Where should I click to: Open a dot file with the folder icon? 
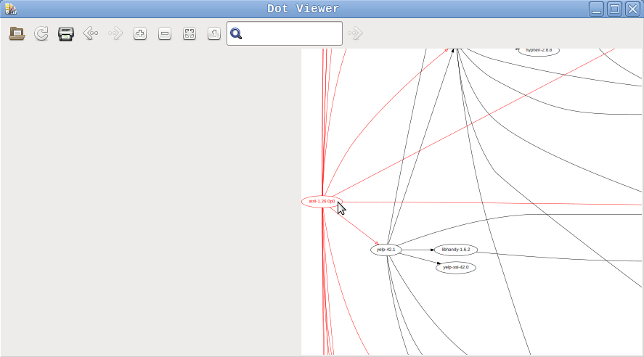pos(17,33)
